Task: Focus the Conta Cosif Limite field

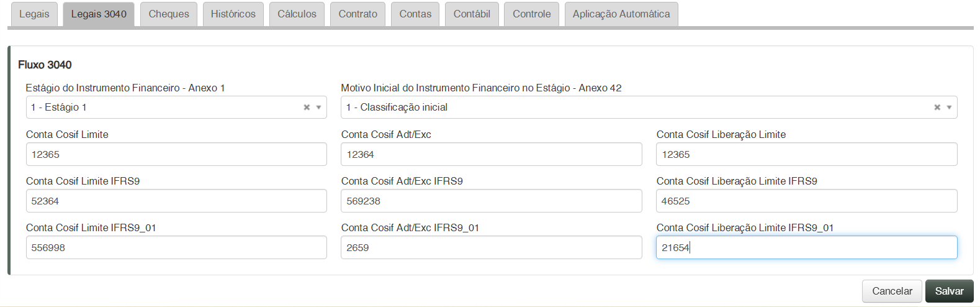Action: 176,155
